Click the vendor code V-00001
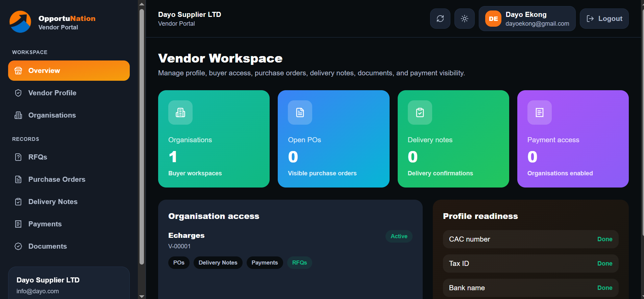The width and height of the screenshot is (644, 299). click(179, 246)
